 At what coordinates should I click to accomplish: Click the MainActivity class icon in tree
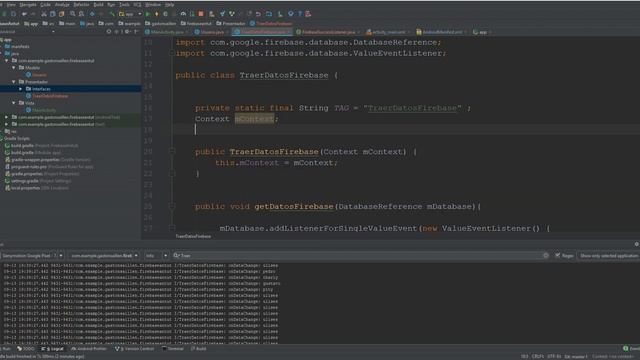point(28,110)
